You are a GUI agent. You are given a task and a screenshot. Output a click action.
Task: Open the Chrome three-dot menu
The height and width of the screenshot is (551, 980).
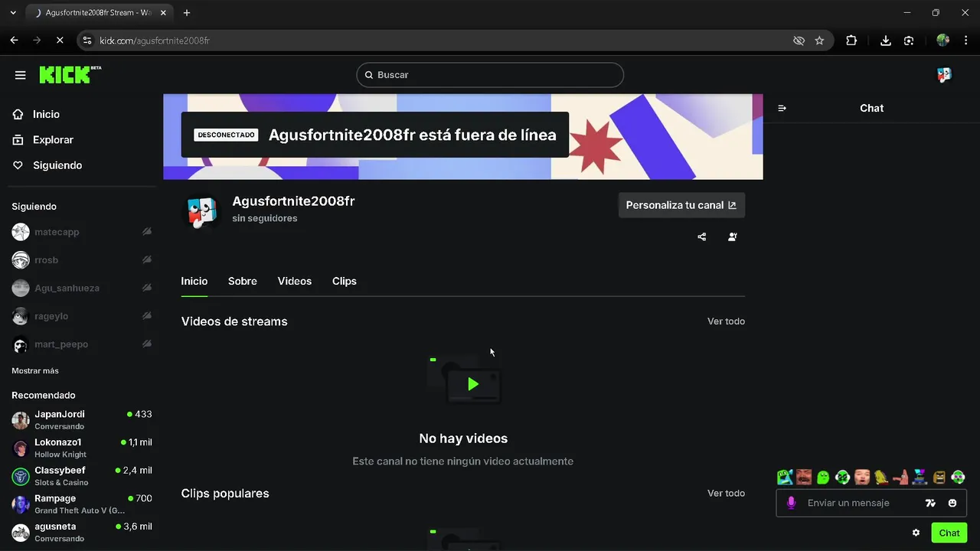pos(966,41)
